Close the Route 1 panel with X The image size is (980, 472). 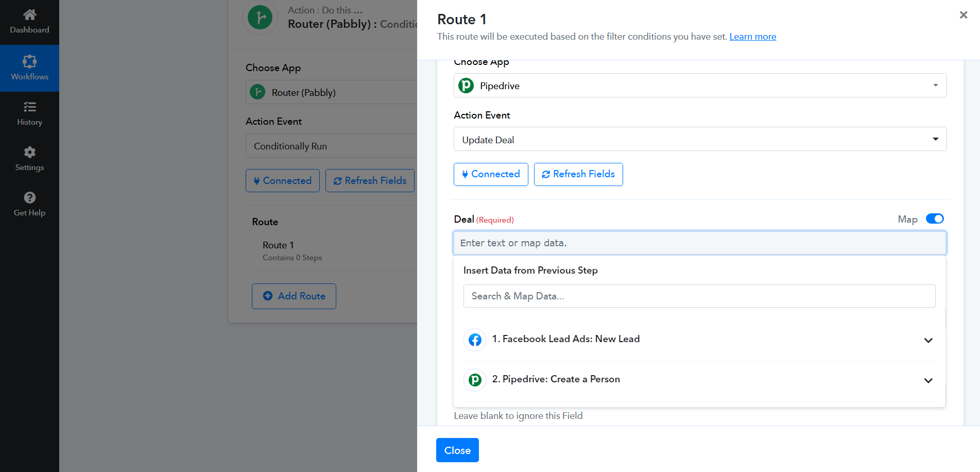coord(964,15)
